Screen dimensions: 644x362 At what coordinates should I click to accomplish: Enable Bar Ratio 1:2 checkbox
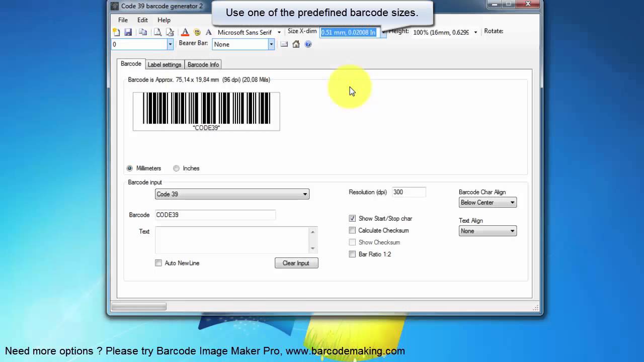(x=352, y=254)
